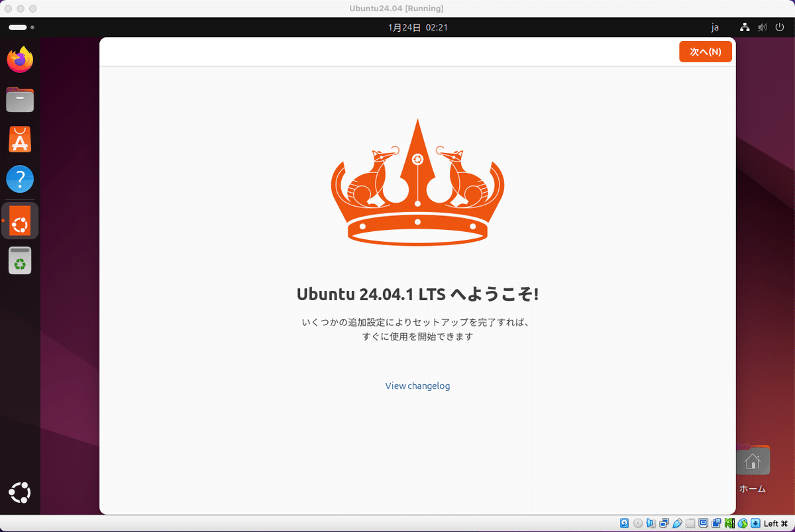Click the muted volume icon in top bar
This screenshot has width=795, height=532.
pyautogui.click(x=763, y=28)
